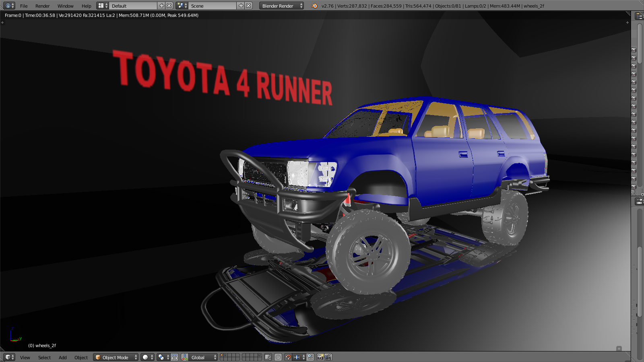
Task: Open the Help menu
Action: 86,6
